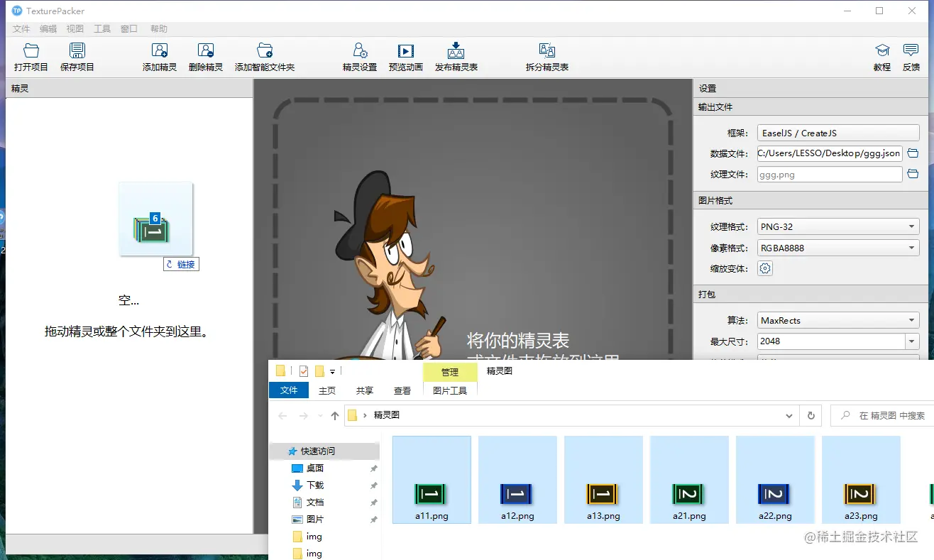The width and height of the screenshot is (934, 560).
Task: Browse folder for 纹理文件 path
Action: coord(913,174)
